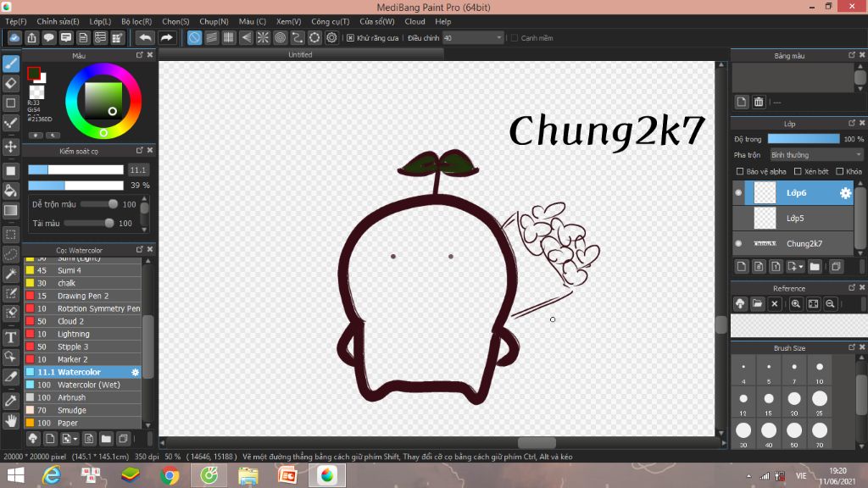Open Watercolor brush settings gear

point(135,373)
